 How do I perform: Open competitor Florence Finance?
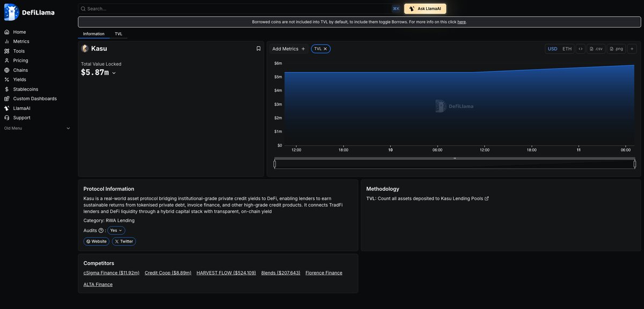point(324,273)
